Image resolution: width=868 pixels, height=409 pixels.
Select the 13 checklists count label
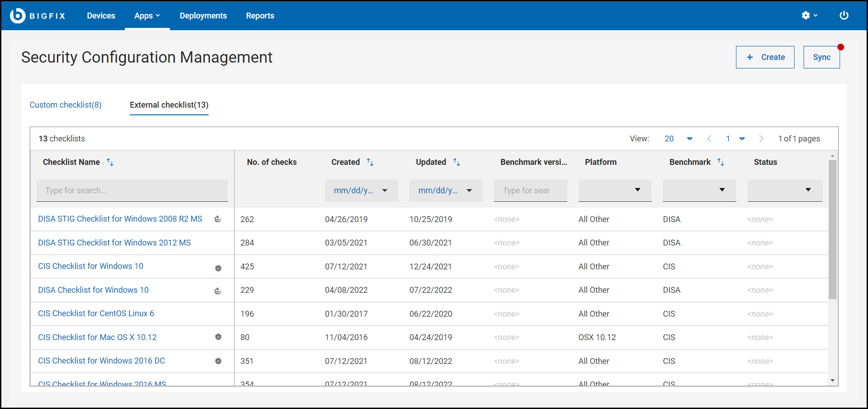click(62, 139)
